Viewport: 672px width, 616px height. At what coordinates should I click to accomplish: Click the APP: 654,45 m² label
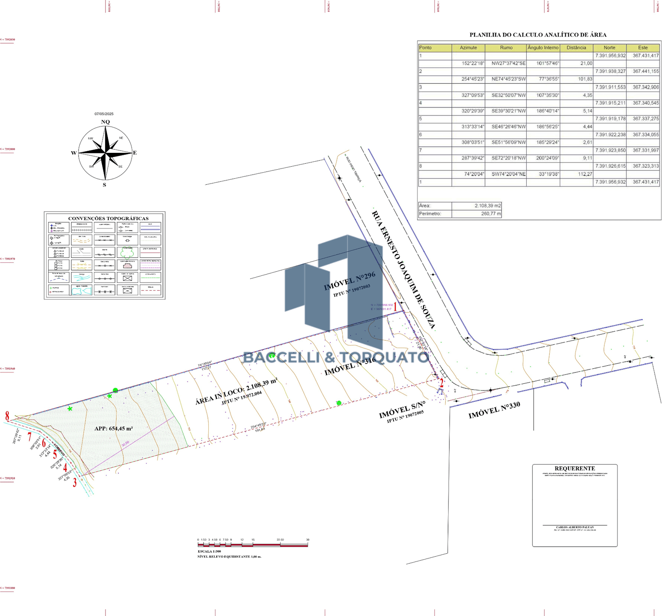[x=113, y=429]
